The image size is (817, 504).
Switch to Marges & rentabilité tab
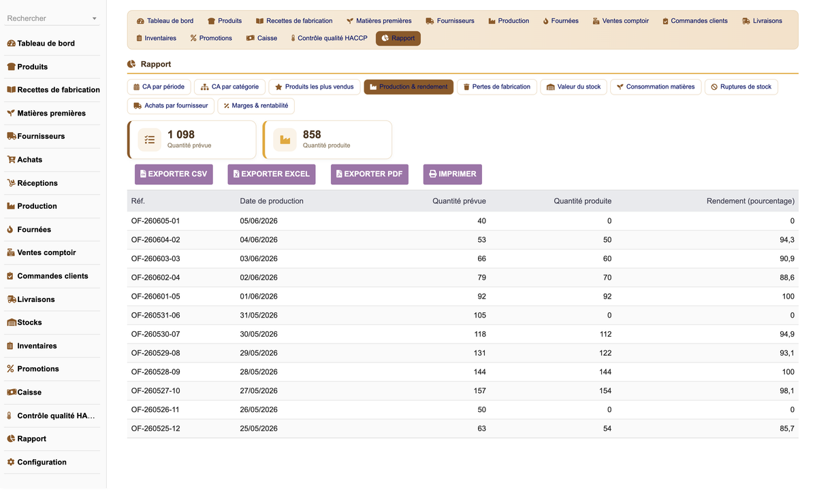coord(255,106)
